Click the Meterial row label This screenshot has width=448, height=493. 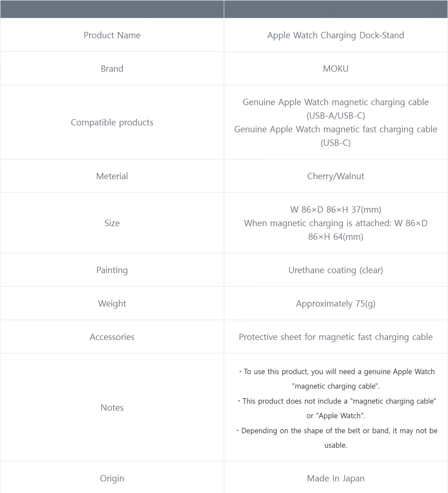click(112, 176)
